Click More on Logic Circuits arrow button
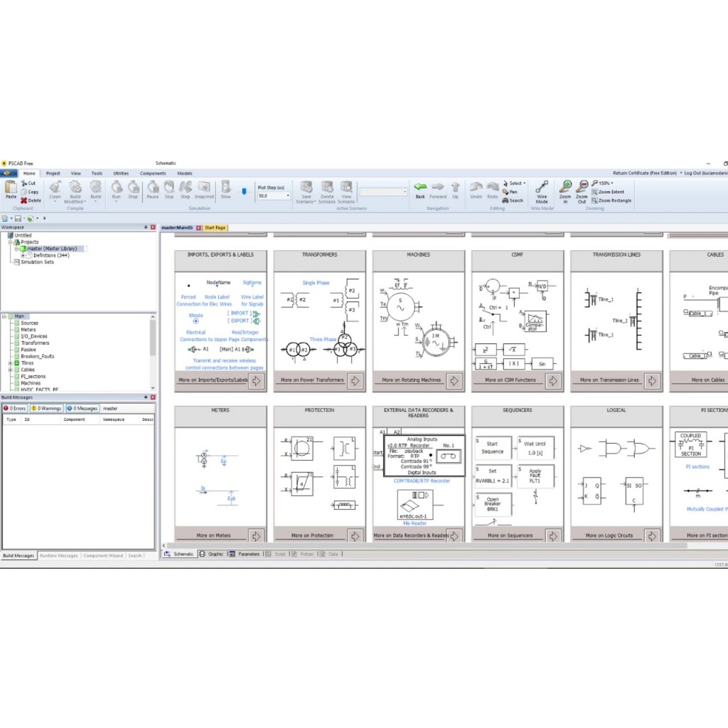The image size is (728, 728). coord(653,536)
